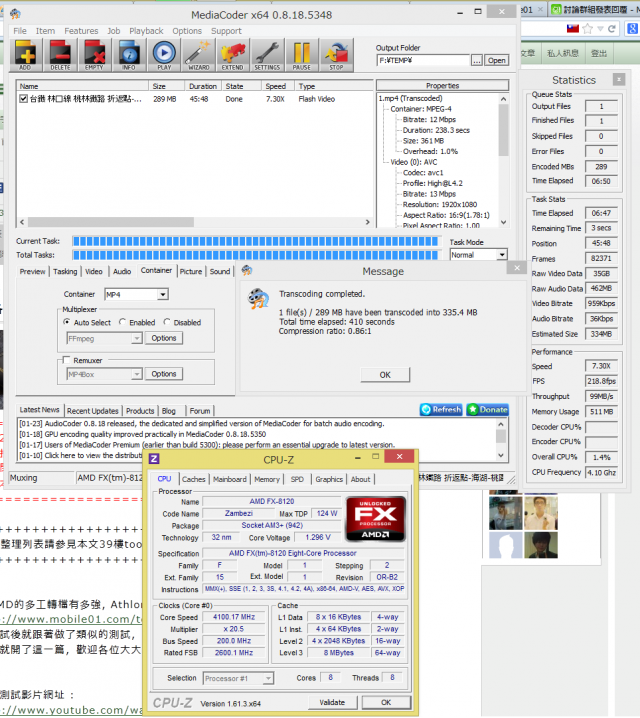
Task: Open the File menu
Action: coord(20,31)
